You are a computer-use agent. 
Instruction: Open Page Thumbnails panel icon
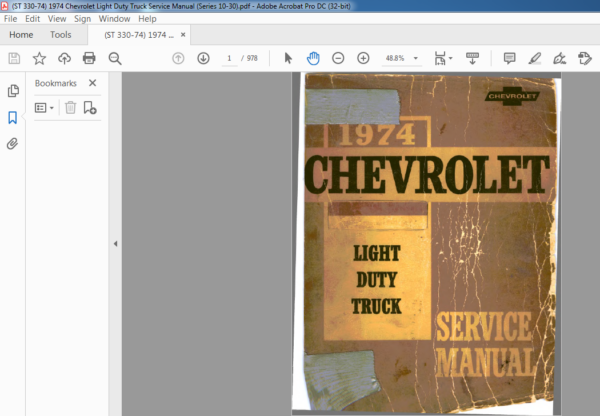point(13,91)
